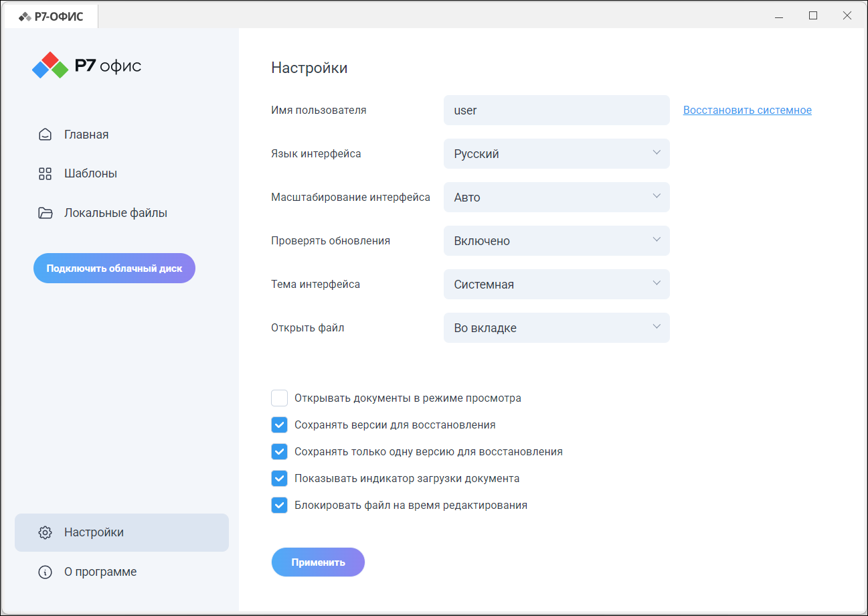Open the Тема интерфейса dropdown
The height and width of the screenshot is (616, 868).
tap(557, 285)
